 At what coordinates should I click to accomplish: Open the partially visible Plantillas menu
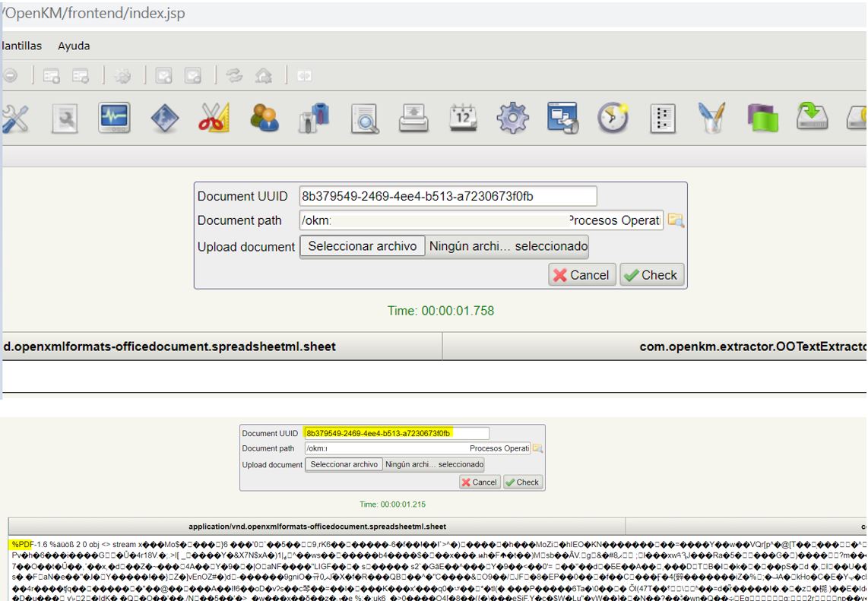click(x=21, y=46)
